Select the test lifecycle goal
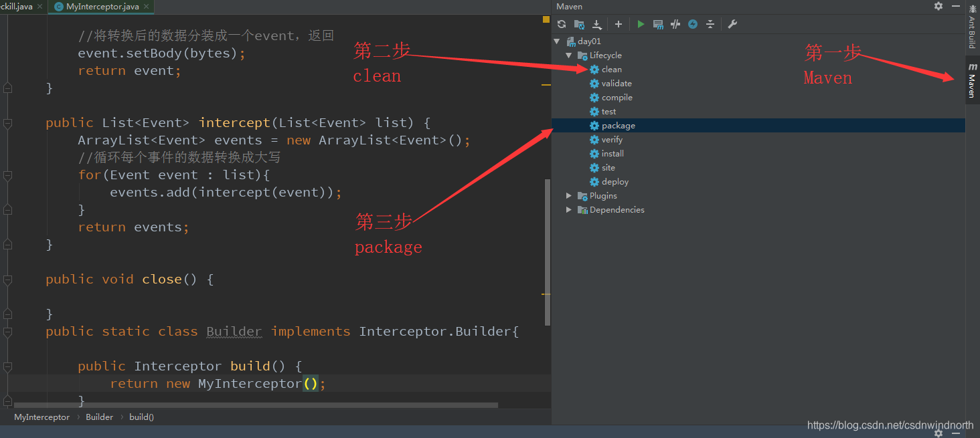 pyautogui.click(x=608, y=112)
